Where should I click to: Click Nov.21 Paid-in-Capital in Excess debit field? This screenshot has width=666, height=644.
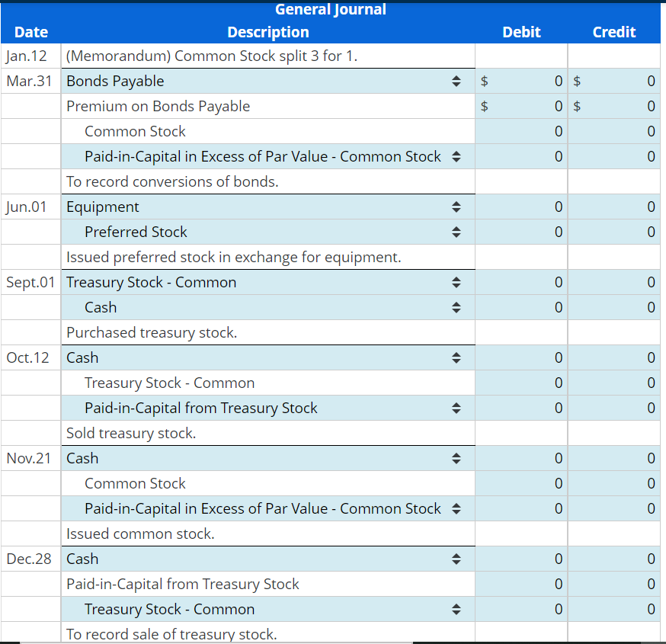[x=521, y=508]
